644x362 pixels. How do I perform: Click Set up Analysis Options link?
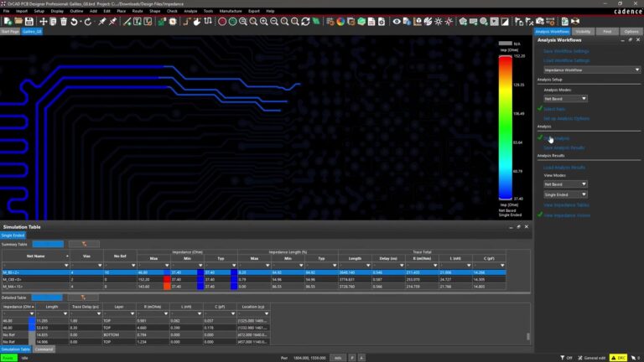click(566, 119)
